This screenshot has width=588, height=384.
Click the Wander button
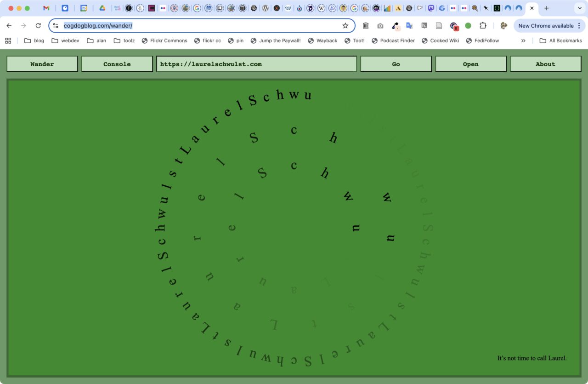tap(42, 64)
